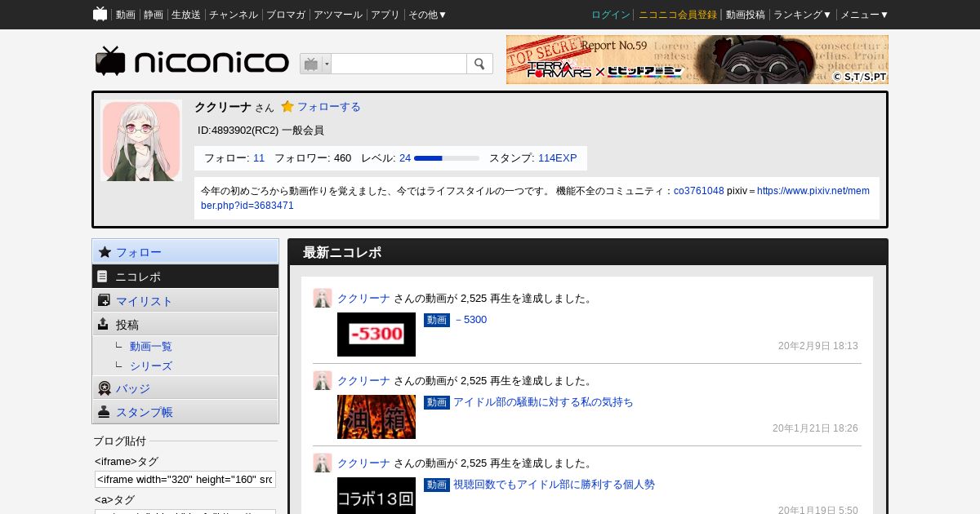Open ブロマガ in the top navigation bar
This screenshot has width=980, height=514.
click(x=286, y=15)
